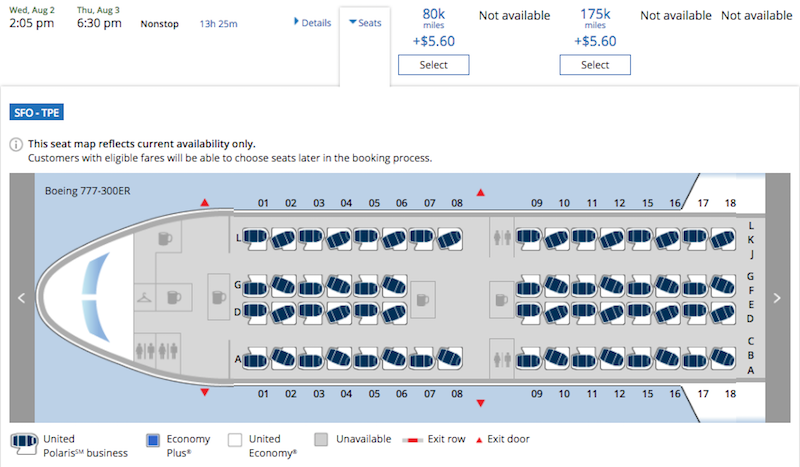This screenshot has width=800, height=467.
Task: Expand the flight Details section
Action: tap(312, 22)
